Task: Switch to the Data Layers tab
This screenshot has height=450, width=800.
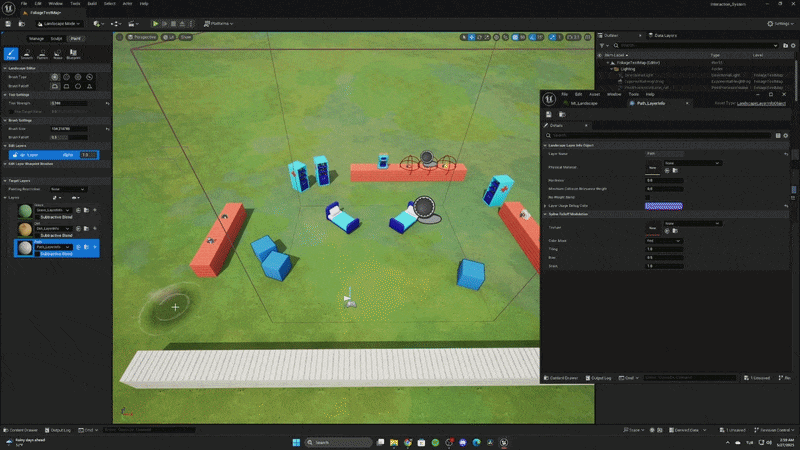Action: click(665, 36)
